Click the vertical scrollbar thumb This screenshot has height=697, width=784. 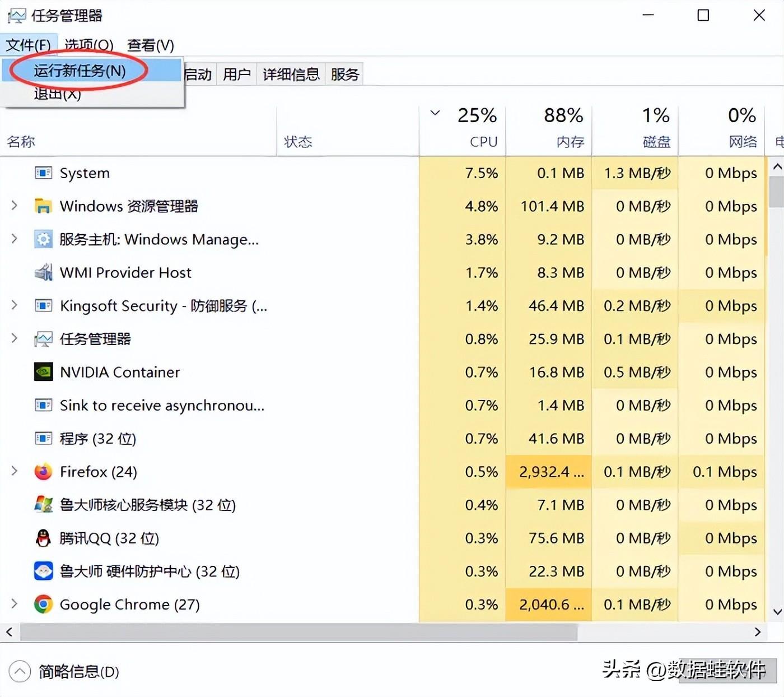(777, 192)
